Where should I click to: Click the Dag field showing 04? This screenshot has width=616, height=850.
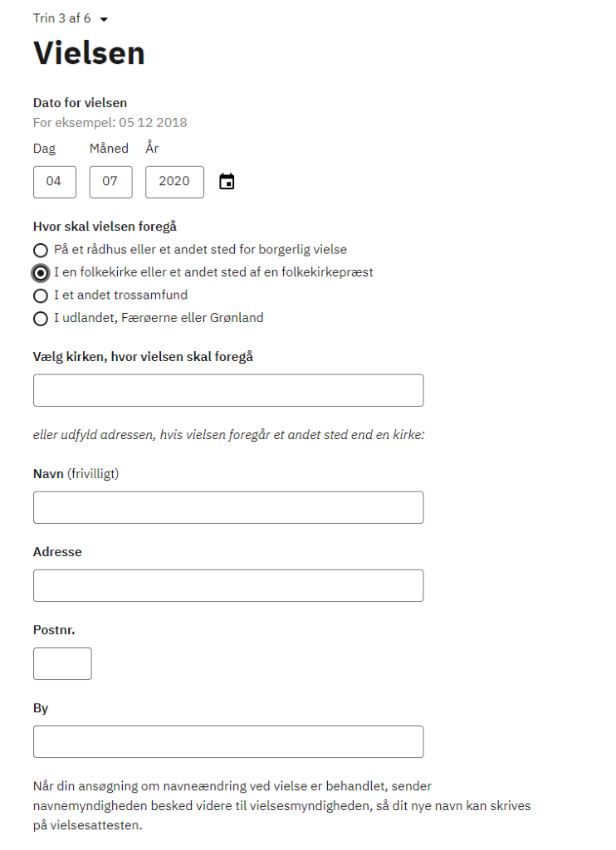[55, 182]
